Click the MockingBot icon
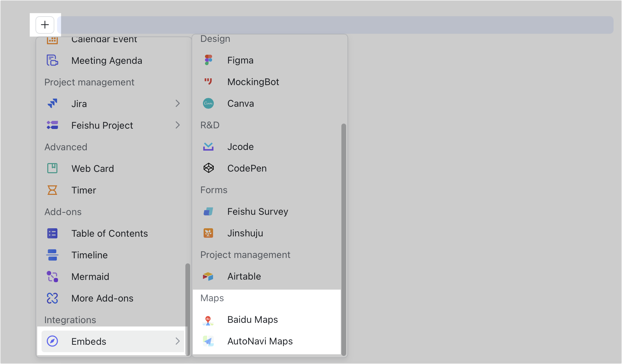Screen dimensions: 622x364 208,81
